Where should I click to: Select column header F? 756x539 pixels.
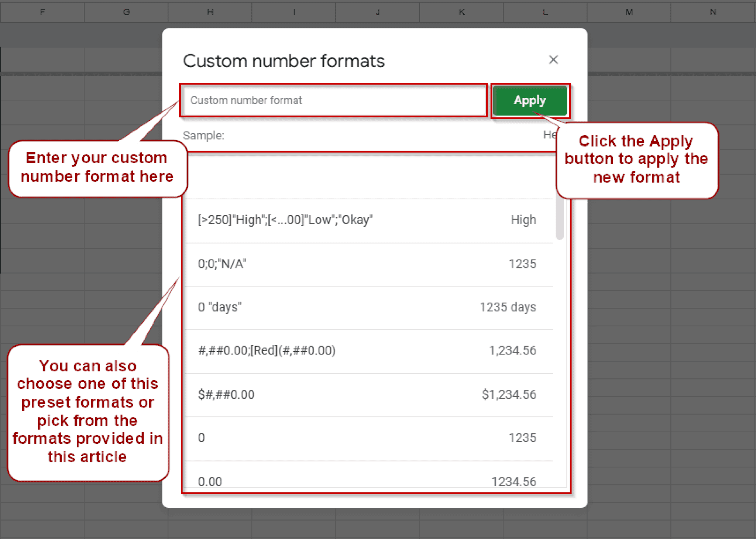point(42,12)
